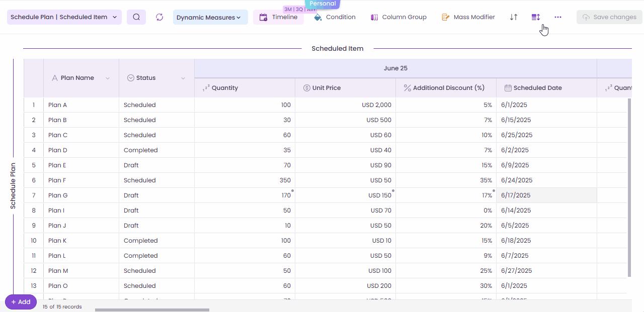Image resolution: width=644 pixels, height=312 pixels.
Task: Open the three-dots more options menu
Action: pyautogui.click(x=558, y=17)
